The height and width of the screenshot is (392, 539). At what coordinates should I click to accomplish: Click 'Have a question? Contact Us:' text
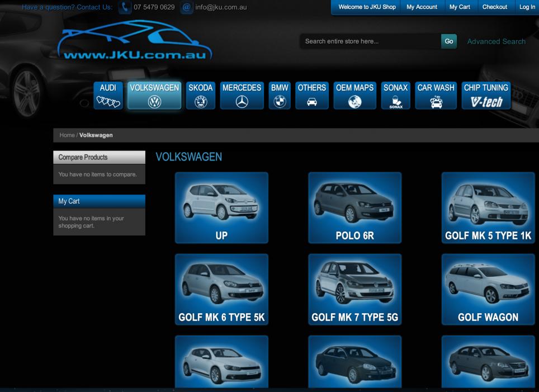[x=67, y=7]
